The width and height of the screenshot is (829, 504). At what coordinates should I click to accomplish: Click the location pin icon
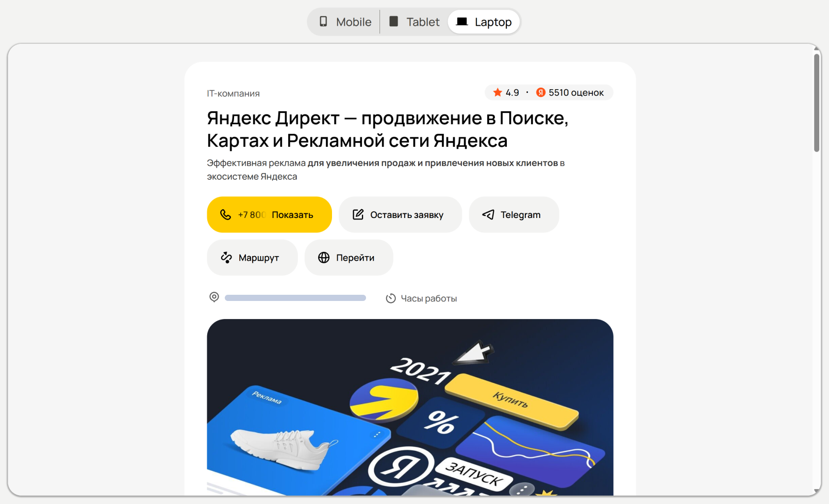pyautogui.click(x=214, y=297)
